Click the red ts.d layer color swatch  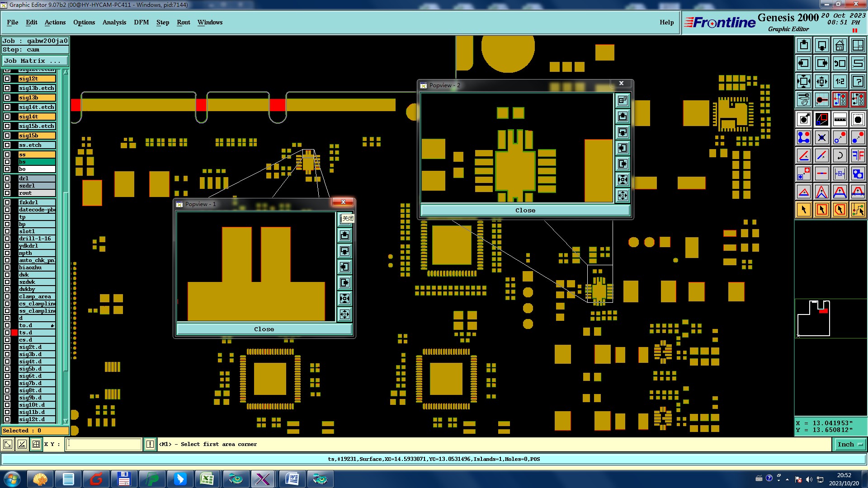(14, 333)
